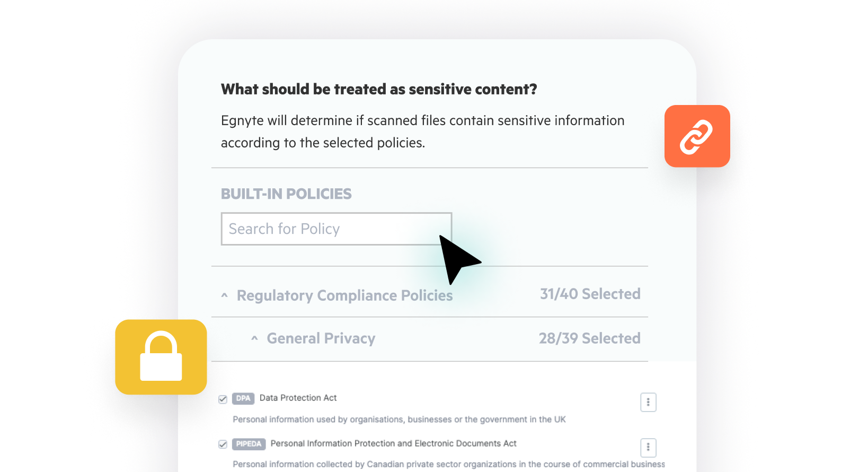Click the Search for Policy input field

tap(336, 229)
